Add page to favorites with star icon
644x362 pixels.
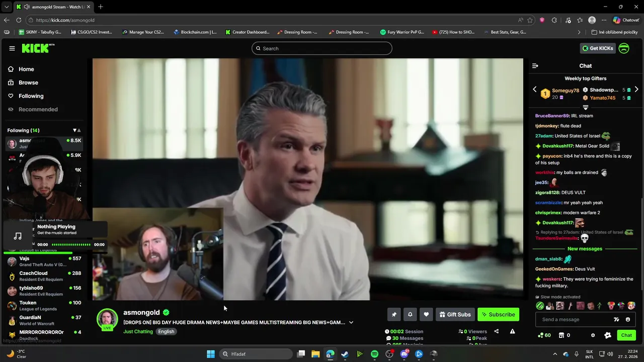coord(530,20)
